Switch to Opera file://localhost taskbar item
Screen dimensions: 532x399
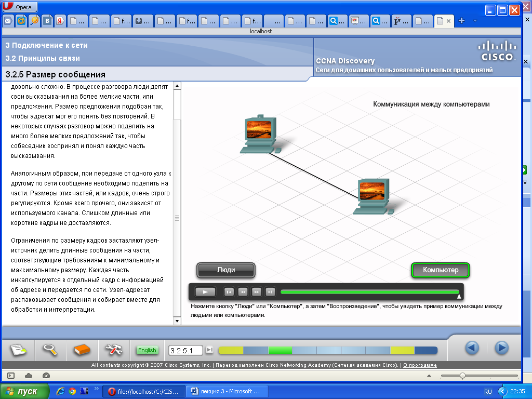pyautogui.click(x=144, y=392)
